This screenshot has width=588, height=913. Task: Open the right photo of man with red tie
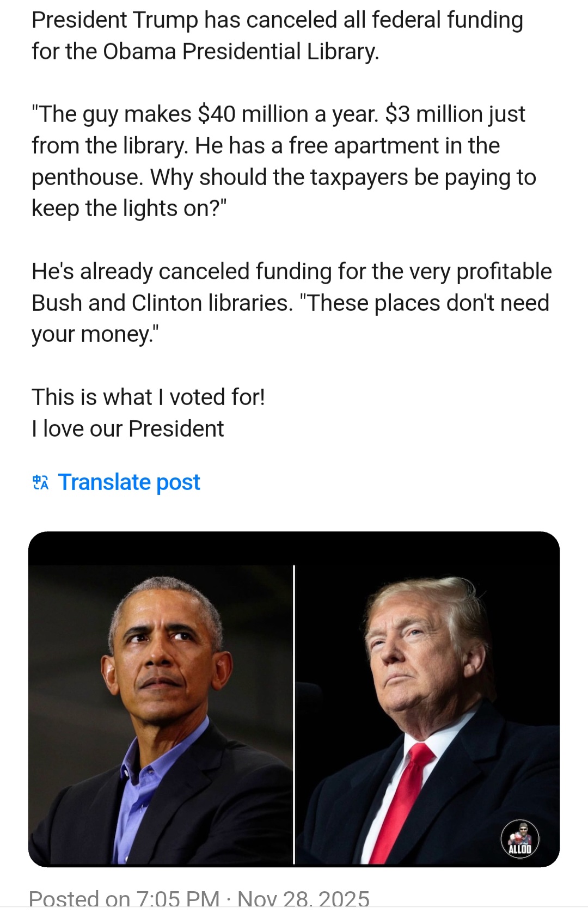point(427,713)
